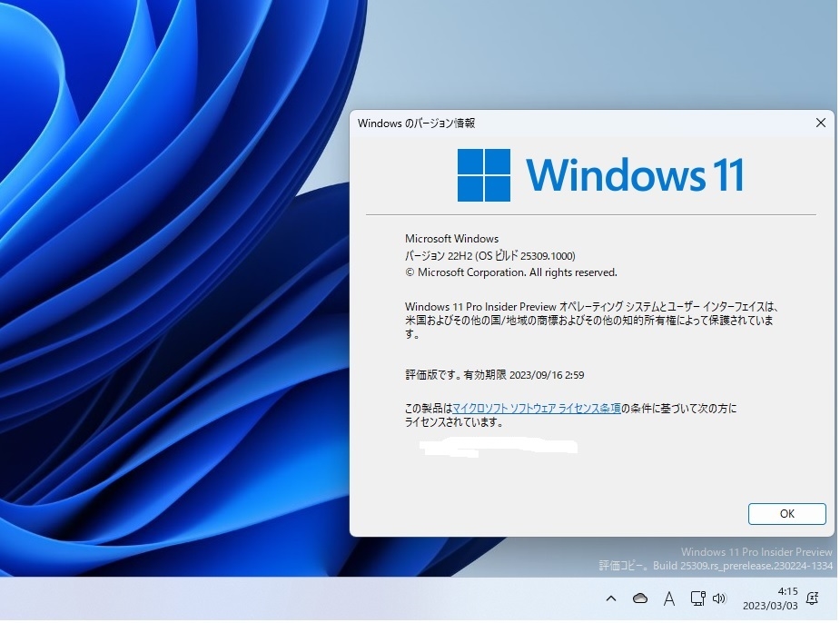Open the clock showing 4:15 2023/03/03
840x623 pixels.
[771, 599]
